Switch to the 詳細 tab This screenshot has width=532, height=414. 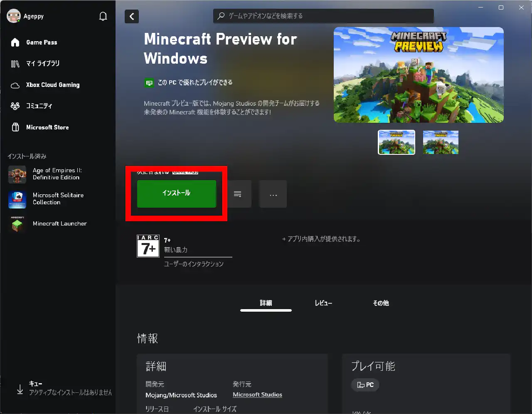(266, 303)
